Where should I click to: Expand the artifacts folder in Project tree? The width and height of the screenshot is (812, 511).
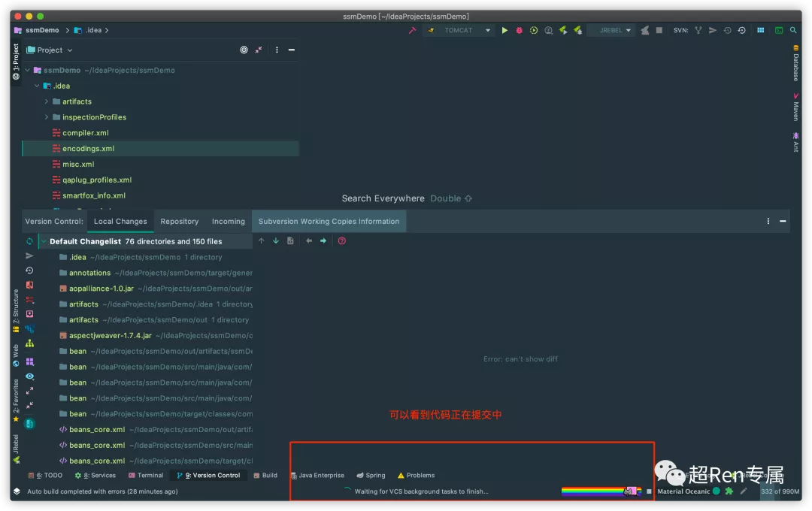tap(46, 101)
